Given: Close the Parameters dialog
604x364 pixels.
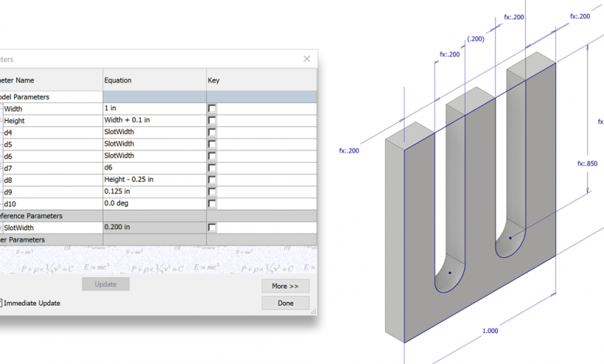Looking at the screenshot, I should 307,59.
